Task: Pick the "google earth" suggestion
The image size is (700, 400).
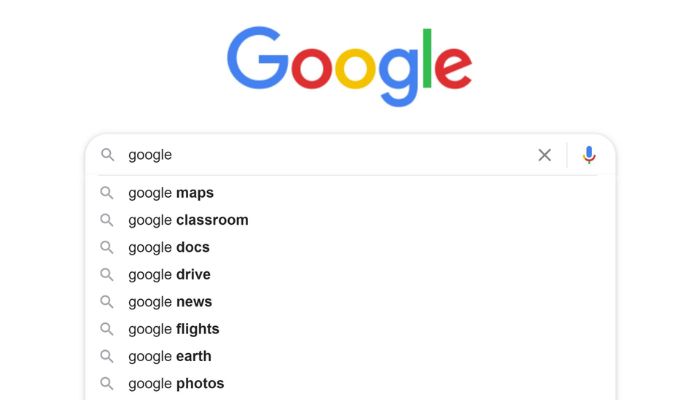Action: pos(170,356)
